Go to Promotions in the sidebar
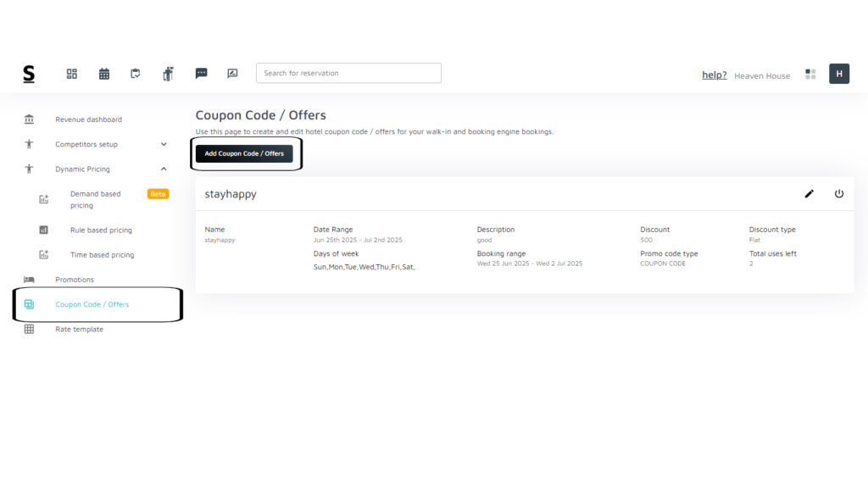Image resolution: width=868 pixels, height=488 pixels. coord(75,280)
